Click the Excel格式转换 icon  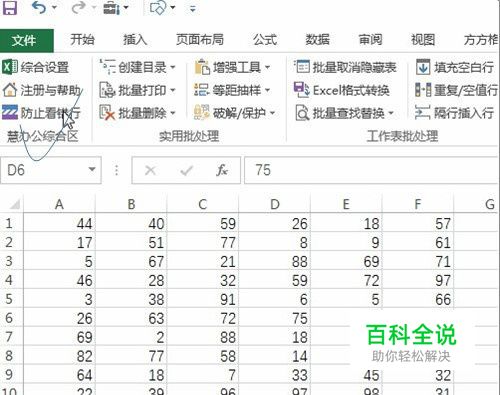[x=302, y=90]
